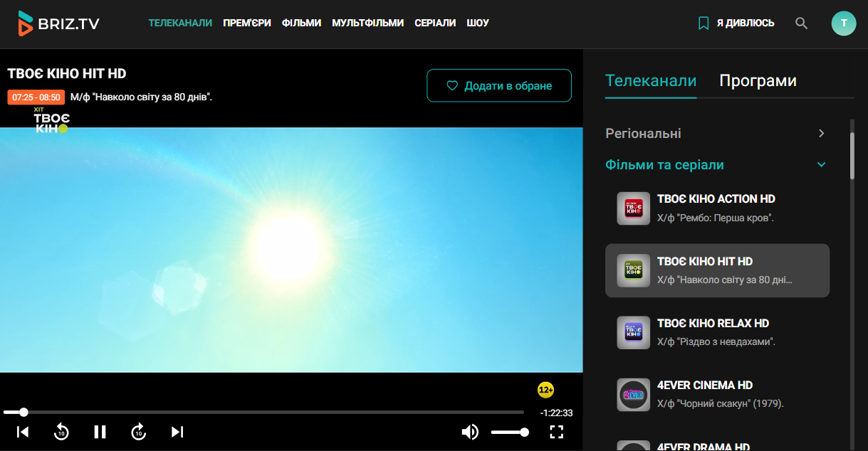This screenshot has height=451, width=868.
Task: Add channel to favorites
Action: [x=498, y=85]
